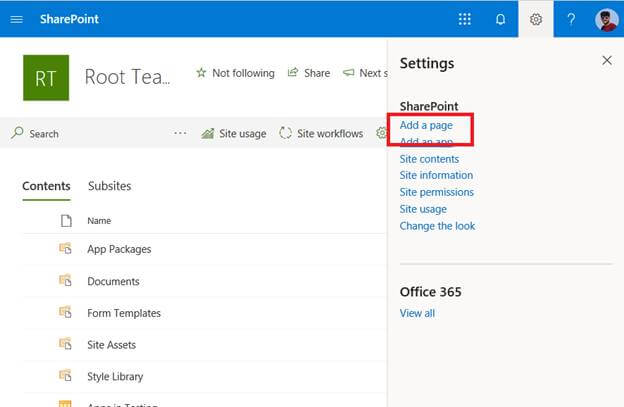Open the Style Library
624x407 pixels.
click(115, 377)
